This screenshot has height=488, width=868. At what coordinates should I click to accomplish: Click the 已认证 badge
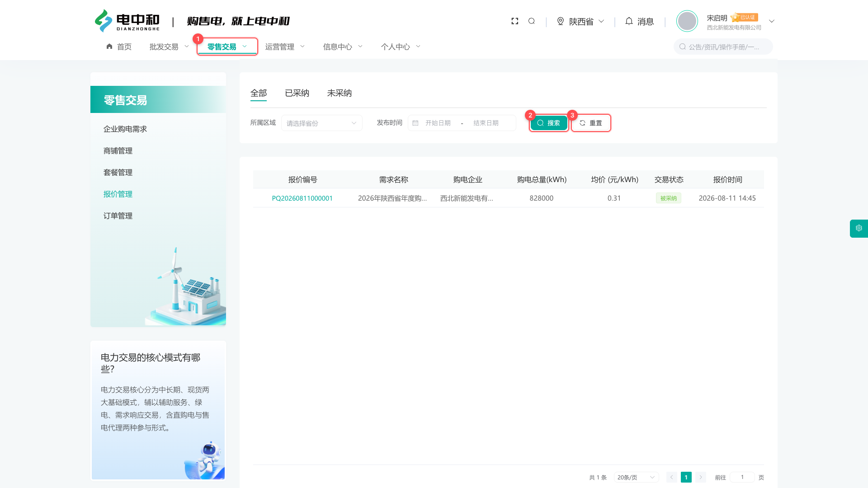point(745,17)
